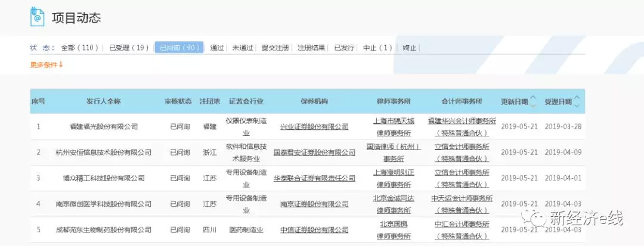Click the 证监会行业 column header
Image resolution: width=644 pixels, height=246 pixels.
pyautogui.click(x=246, y=102)
